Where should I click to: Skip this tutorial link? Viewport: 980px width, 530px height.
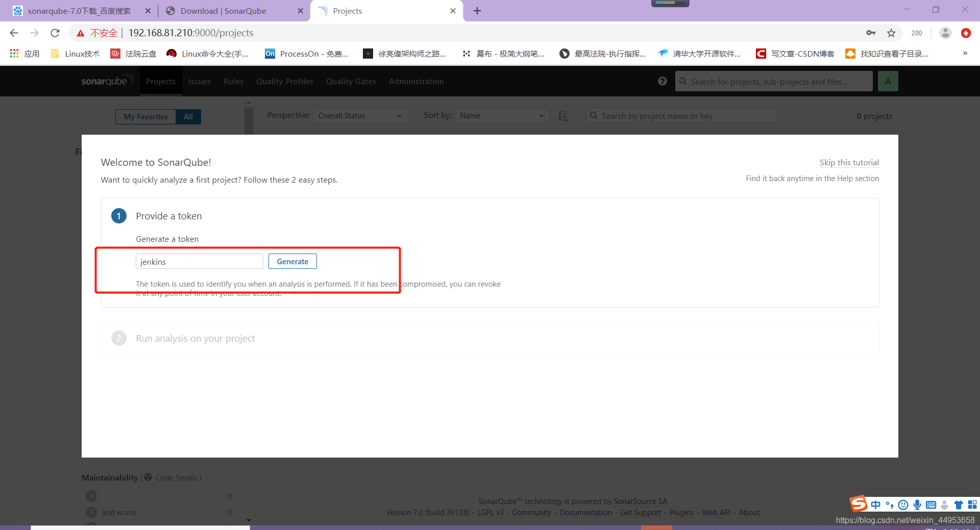(x=849, y=162)
